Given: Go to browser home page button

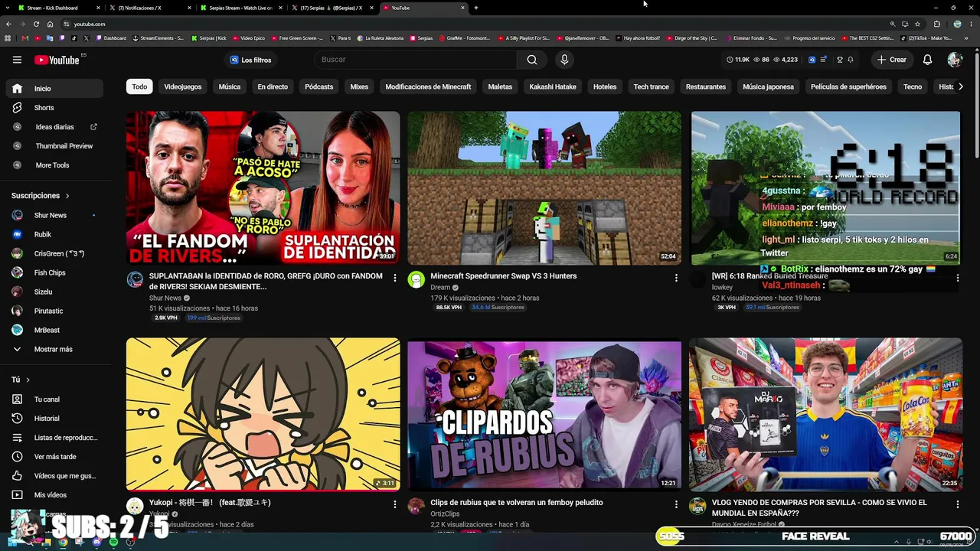Looking at the screenshot, I should (x=50, y=24).
